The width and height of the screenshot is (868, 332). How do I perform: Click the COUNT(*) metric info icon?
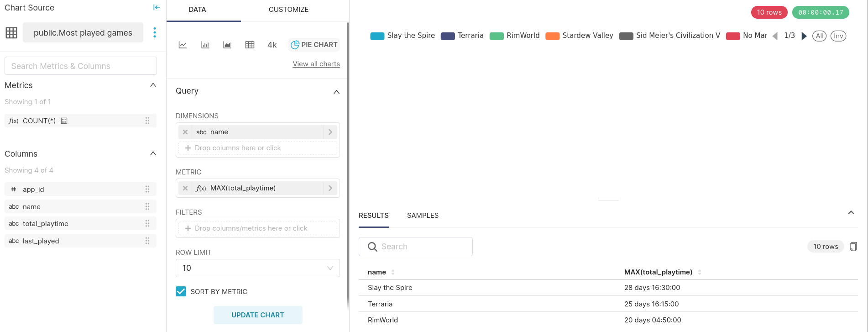pos(64,121)
